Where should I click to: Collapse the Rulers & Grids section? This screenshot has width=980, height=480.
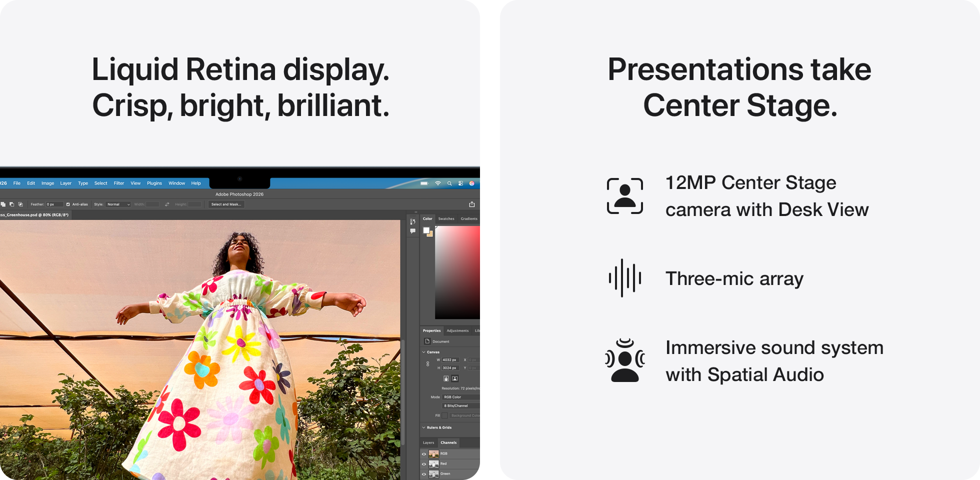click(423, 427)
